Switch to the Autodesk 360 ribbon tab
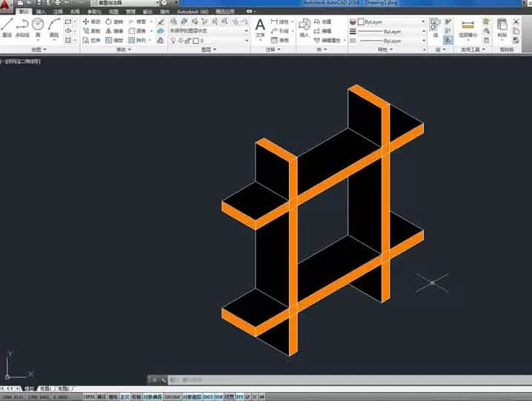This screenshot has height=401, width=532. point(193,12)
